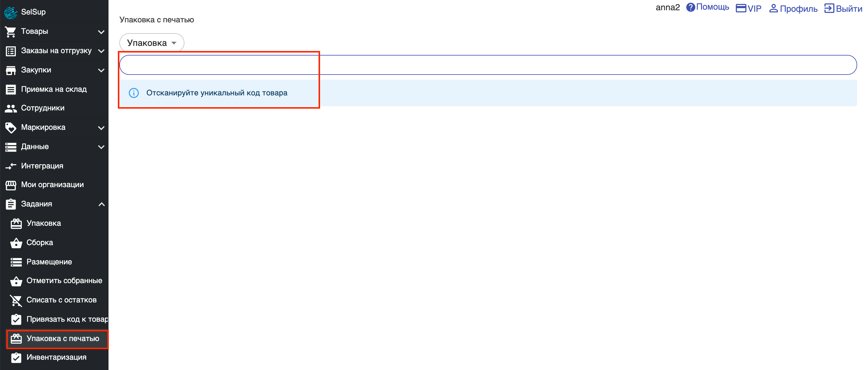Click the Отсканируйте уникальный код товара hint

(217, 93)
